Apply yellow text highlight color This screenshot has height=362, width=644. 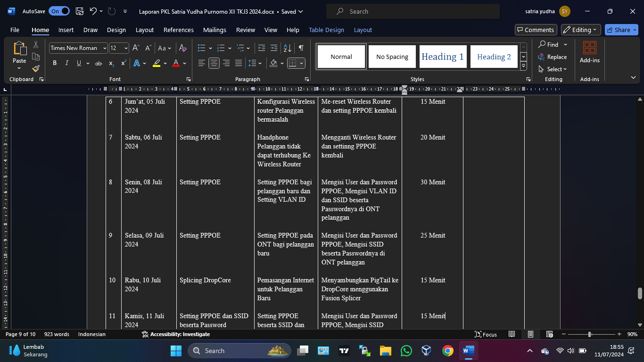click(157, 63)
